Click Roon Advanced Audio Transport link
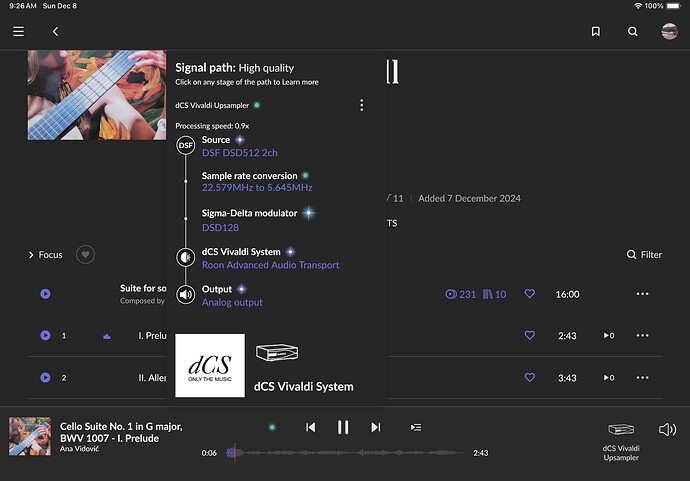The height and width of the screenshot is (481, 690). point(271,265)
